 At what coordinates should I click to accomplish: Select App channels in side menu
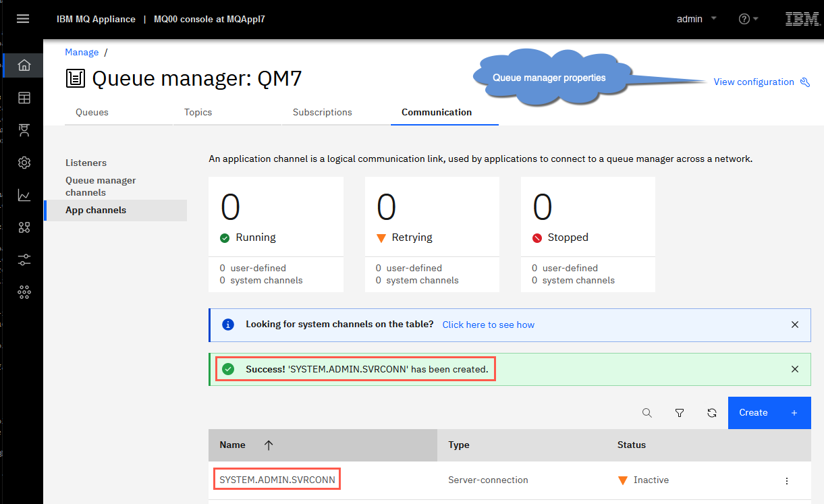point(115,211)
